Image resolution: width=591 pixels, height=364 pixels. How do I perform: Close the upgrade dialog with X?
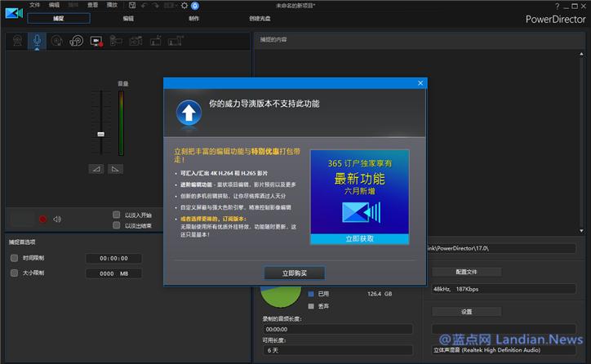420,83
